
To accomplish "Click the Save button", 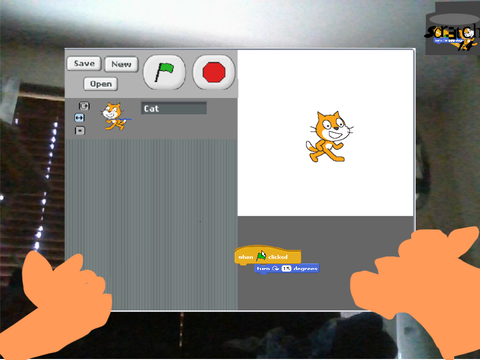I will pos(84,63).
